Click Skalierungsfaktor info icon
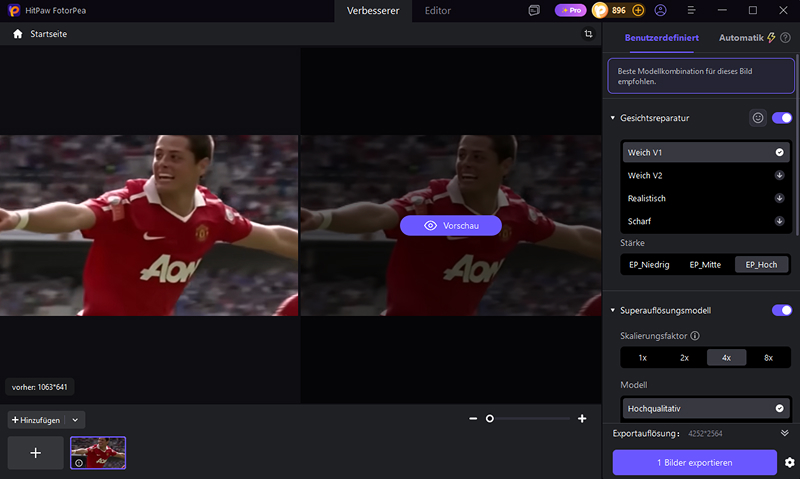Image resolution: width=800 pixels, height=479 pixels. 695,336
